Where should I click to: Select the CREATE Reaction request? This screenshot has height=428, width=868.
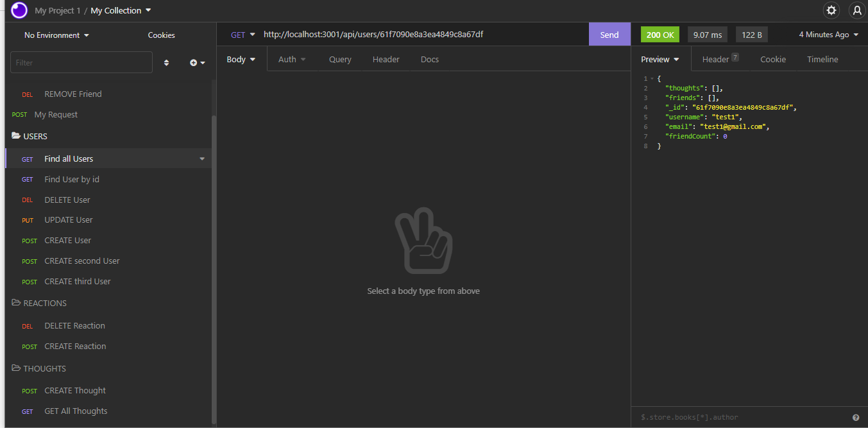coord(108,347)
